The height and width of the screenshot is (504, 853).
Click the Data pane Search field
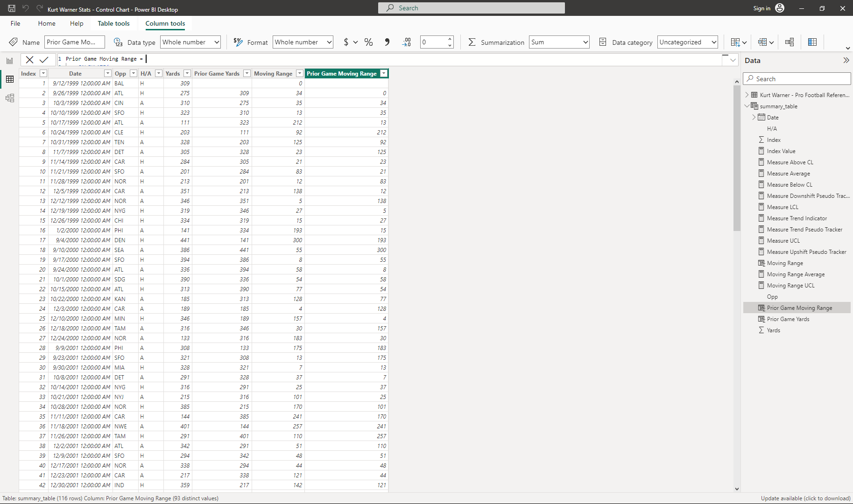tap(797, 79)
